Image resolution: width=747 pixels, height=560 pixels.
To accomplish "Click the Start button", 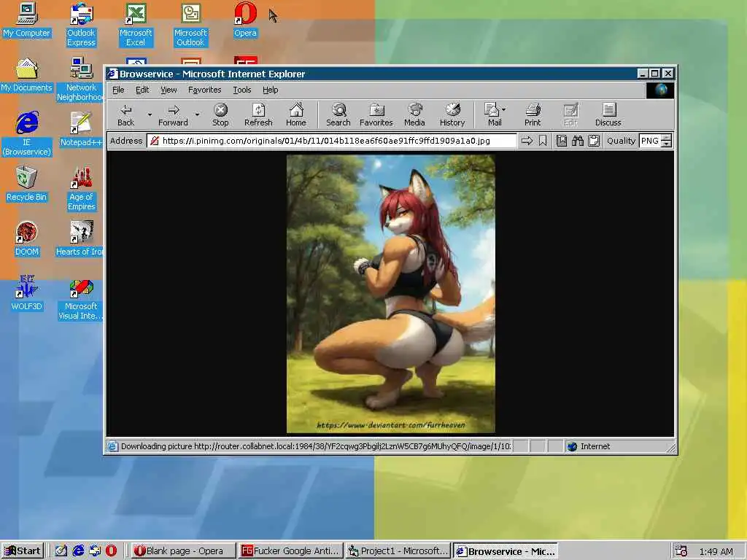I will click(23, 551).
